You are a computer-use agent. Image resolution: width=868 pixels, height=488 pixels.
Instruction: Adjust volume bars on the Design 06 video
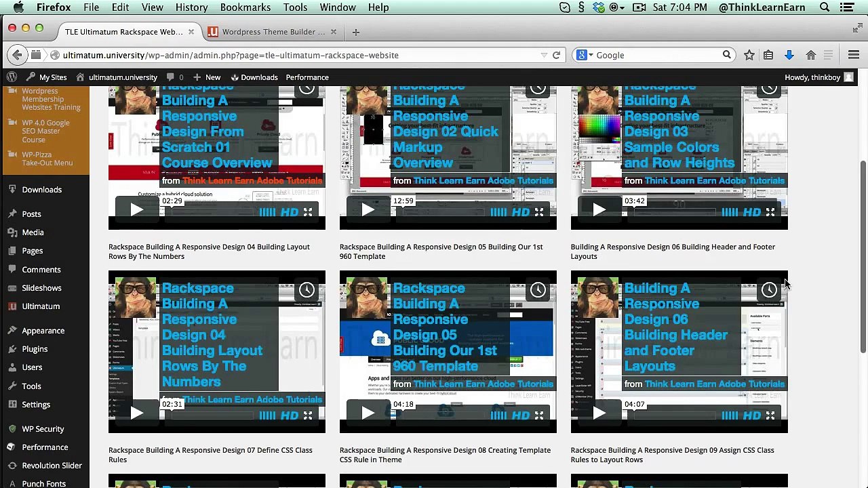point(730,415)
